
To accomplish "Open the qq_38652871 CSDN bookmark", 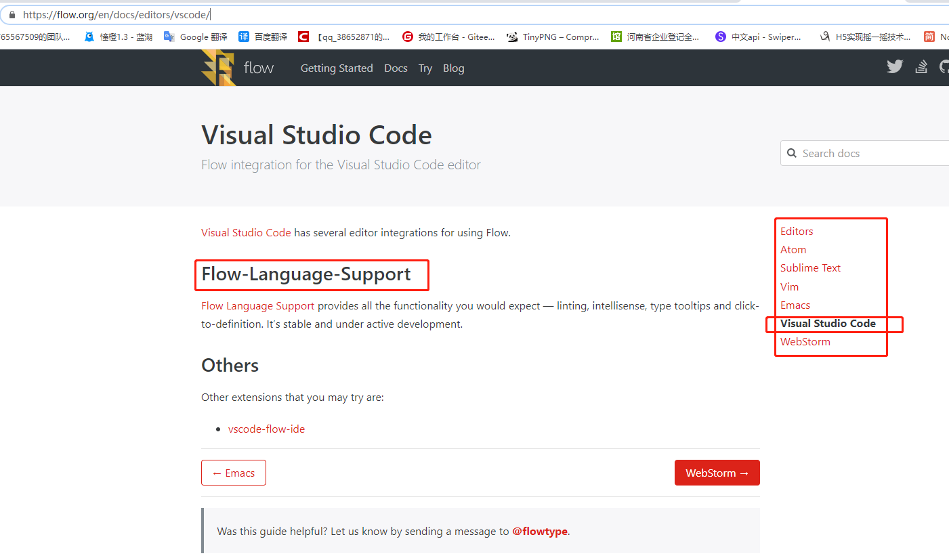I will pos(344,37).
